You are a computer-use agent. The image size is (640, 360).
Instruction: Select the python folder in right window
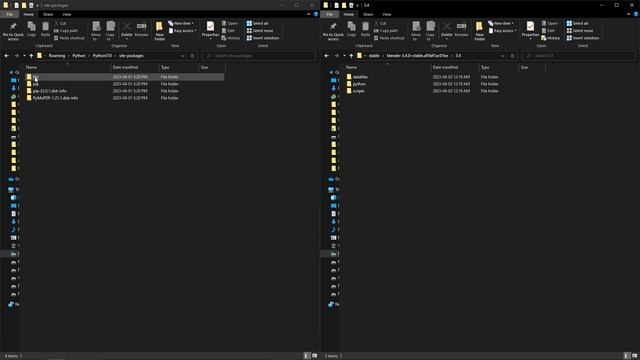click(x=359, y=84)
